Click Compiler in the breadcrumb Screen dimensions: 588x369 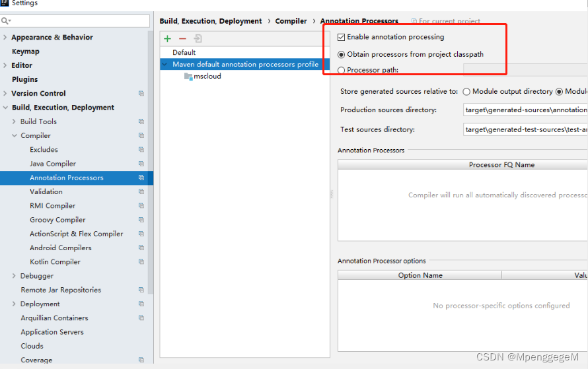click(291, 21)
